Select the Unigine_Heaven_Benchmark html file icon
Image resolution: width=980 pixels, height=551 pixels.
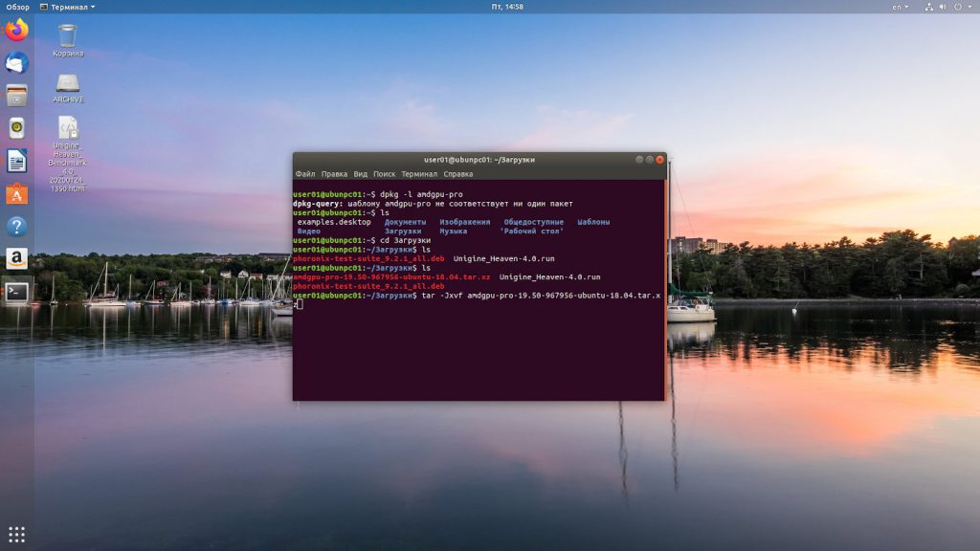68,154
